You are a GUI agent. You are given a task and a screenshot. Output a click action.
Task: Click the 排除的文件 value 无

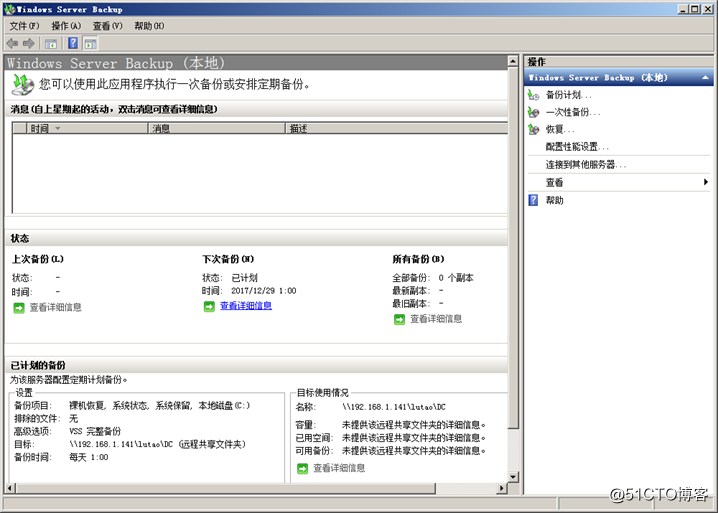[73, 419]
